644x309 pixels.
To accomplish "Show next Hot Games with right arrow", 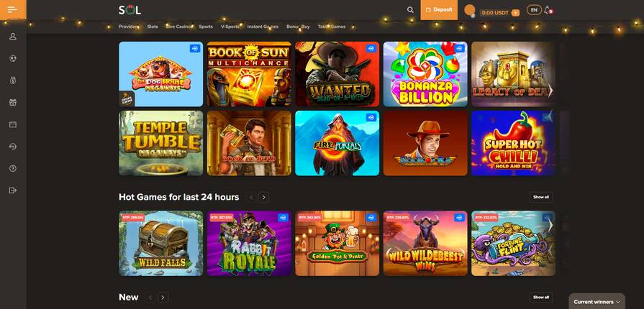I will click(x=263, y=198).
